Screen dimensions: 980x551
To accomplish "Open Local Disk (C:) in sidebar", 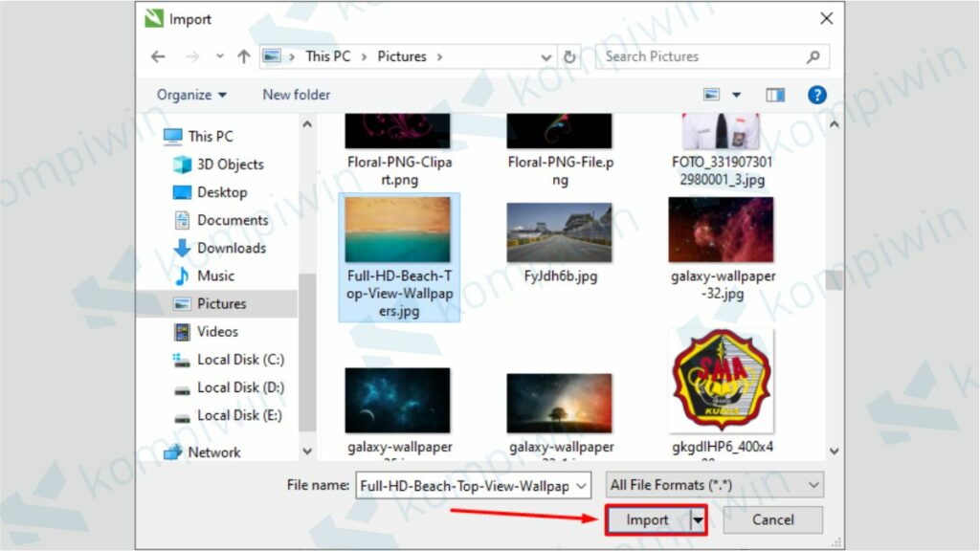I will pos(240,360).
